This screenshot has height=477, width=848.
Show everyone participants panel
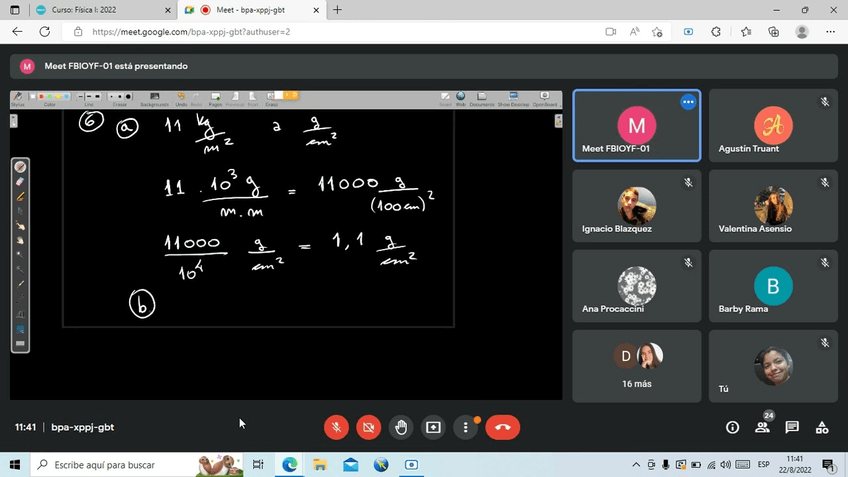click(x=763, y=427)
